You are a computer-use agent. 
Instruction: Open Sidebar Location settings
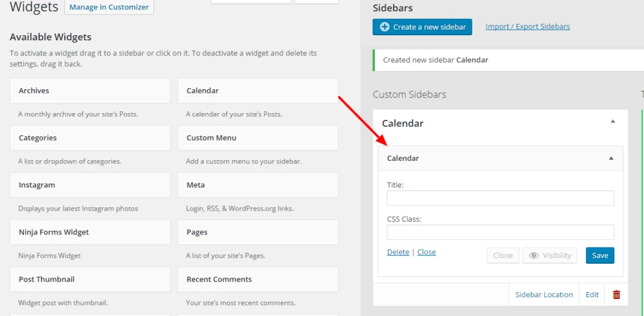point(544,295)
